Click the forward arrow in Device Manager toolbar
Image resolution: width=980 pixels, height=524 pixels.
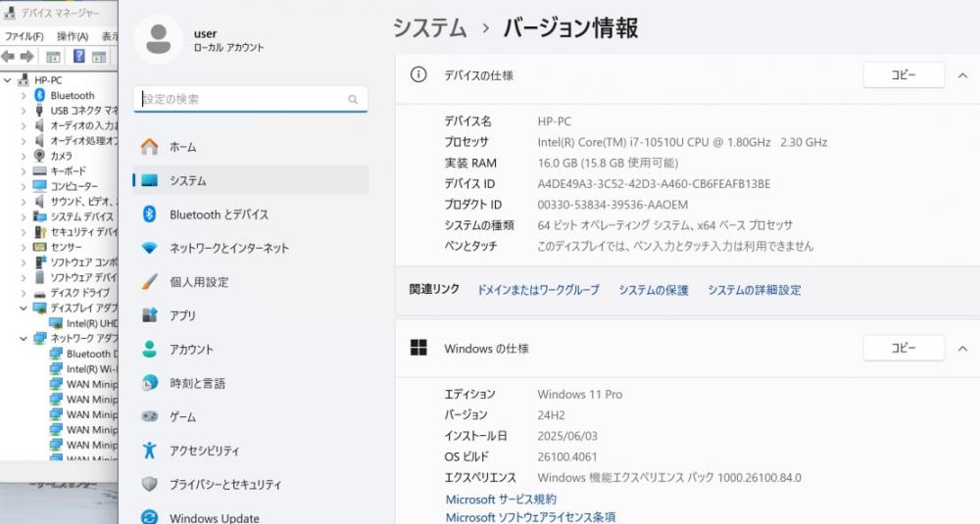click(x=26, y=57)
